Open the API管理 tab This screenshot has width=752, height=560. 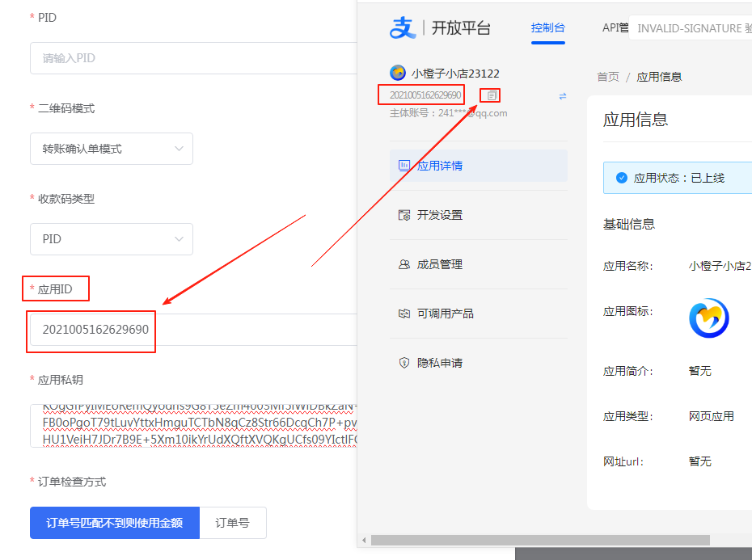[615, 27]
